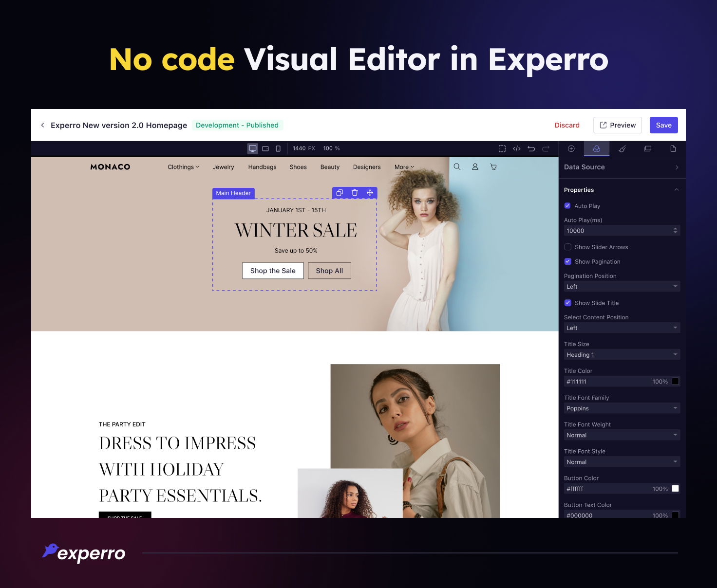Screen dimensions: 717x588
Task: Open the code view icon
Action: click(x=517, y=148)
